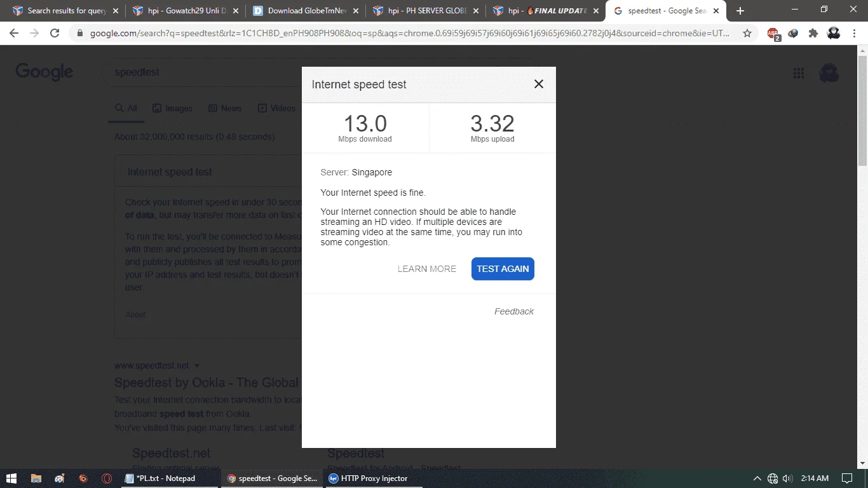
Task: Open the Chrome profile avatar
Action: click(834, 33)
